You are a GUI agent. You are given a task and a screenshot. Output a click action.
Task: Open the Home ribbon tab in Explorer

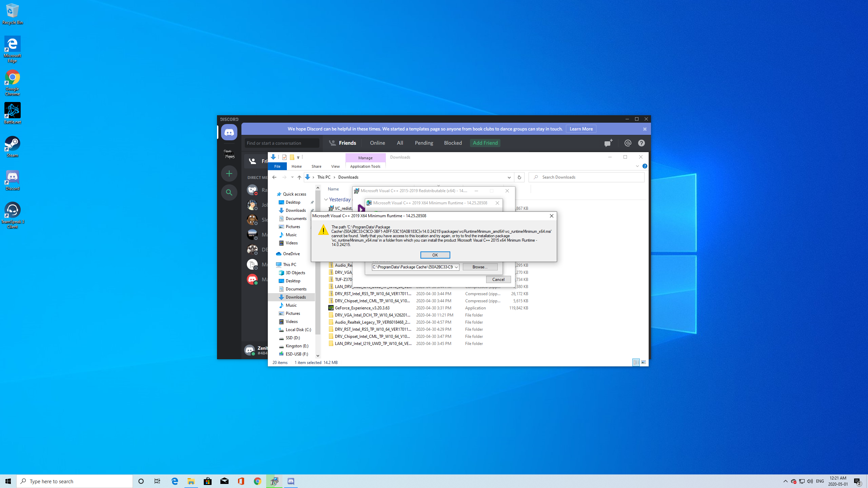tap(296, 166)
